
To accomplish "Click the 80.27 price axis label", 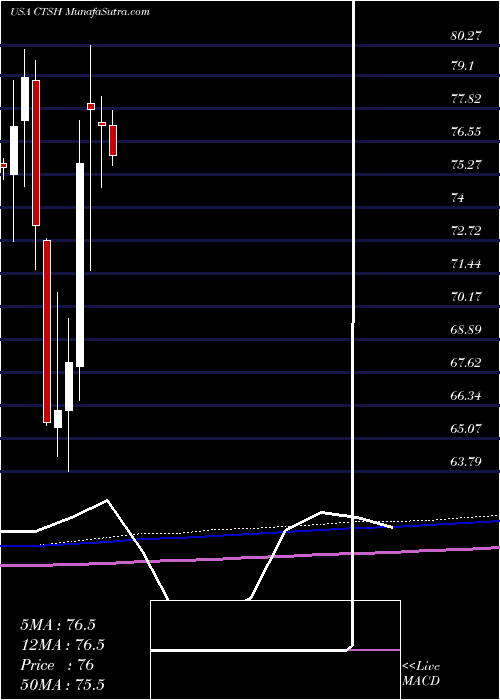I will coord(466,36).
